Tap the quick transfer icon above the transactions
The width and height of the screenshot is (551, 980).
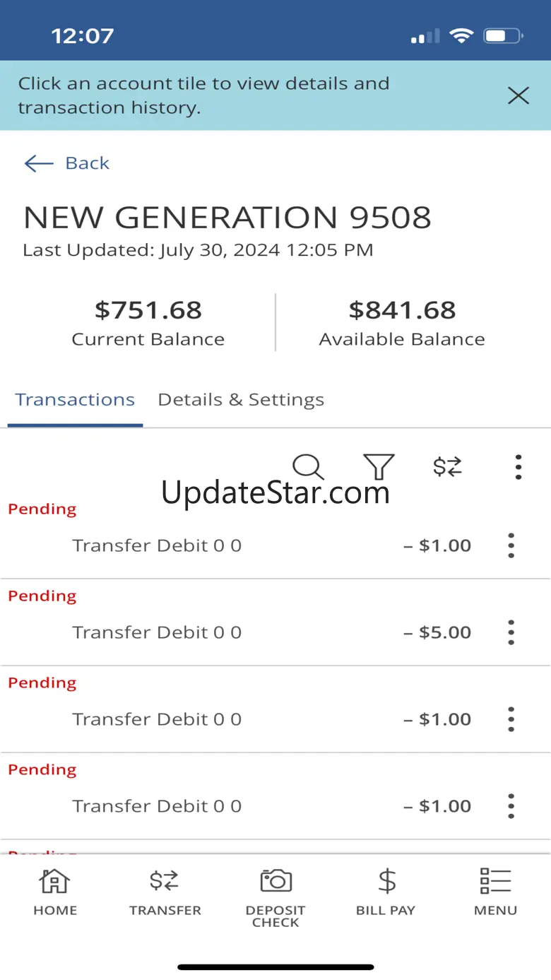pyautogui.click(x=447, y=466)
